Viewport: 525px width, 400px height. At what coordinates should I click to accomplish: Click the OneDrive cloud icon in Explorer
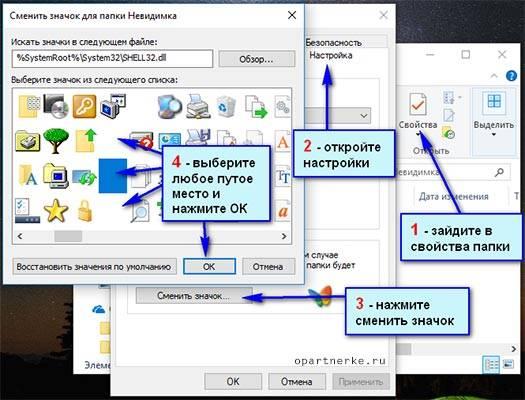coord(98,309)
